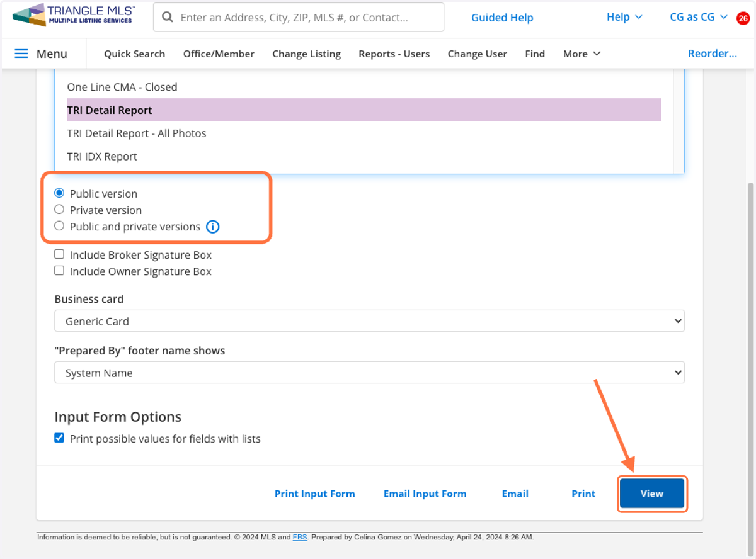Image resolution: width=756 pixels, height=559 pixels.
Task: Select TRI Detail Report - All Photos
Action: (x=364, y=133)
